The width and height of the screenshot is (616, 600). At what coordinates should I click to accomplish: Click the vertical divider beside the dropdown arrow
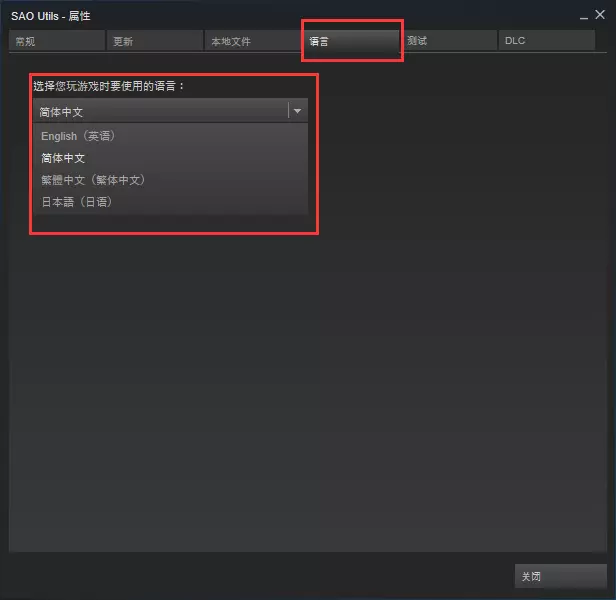[x=288, y=110]
